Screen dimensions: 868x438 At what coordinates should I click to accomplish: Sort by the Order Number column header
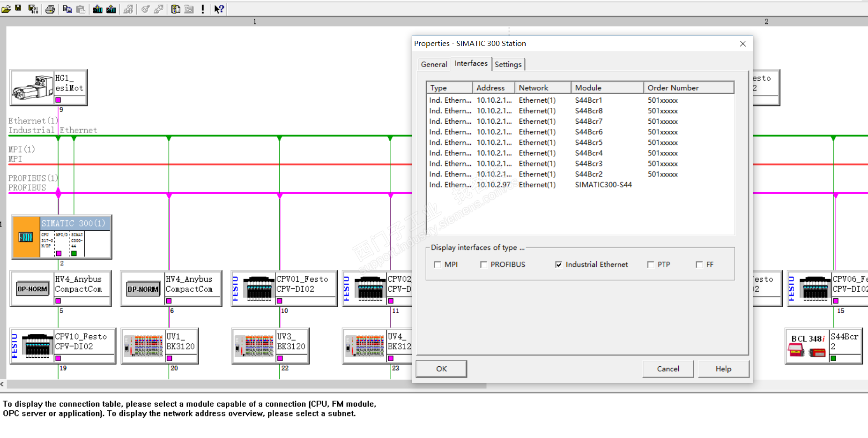point(689,88)
